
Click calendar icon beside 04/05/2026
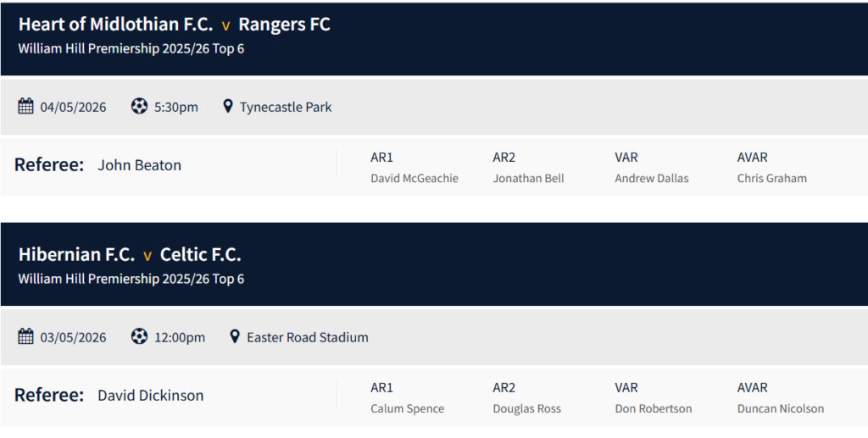pyautogui.click(x=26, y=107)
